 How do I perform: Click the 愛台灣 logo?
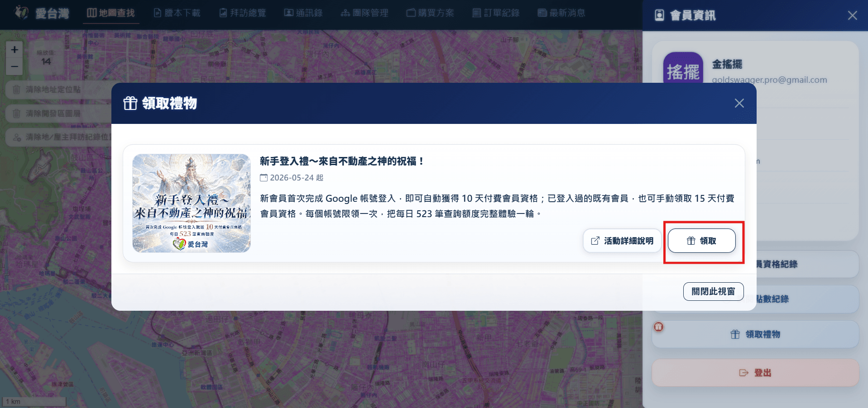42,13
